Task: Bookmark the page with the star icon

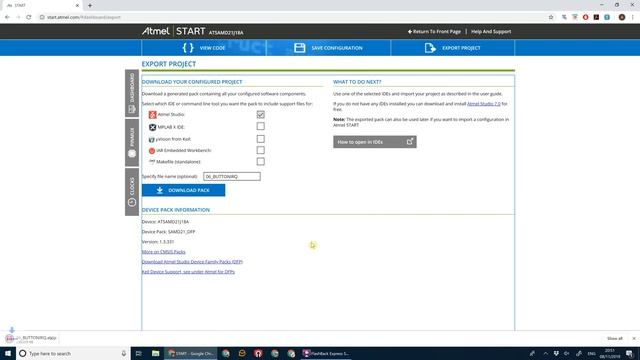Action: click(x=551, y=17)
